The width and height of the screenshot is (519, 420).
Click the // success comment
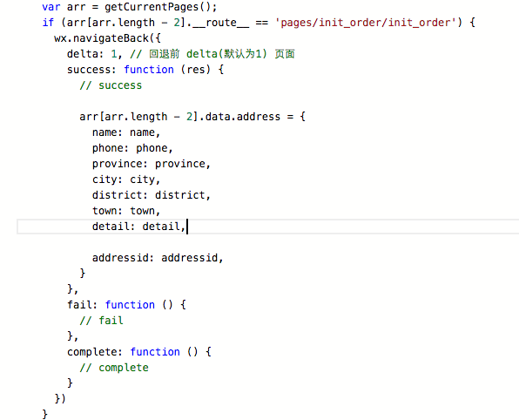point(111,85)
